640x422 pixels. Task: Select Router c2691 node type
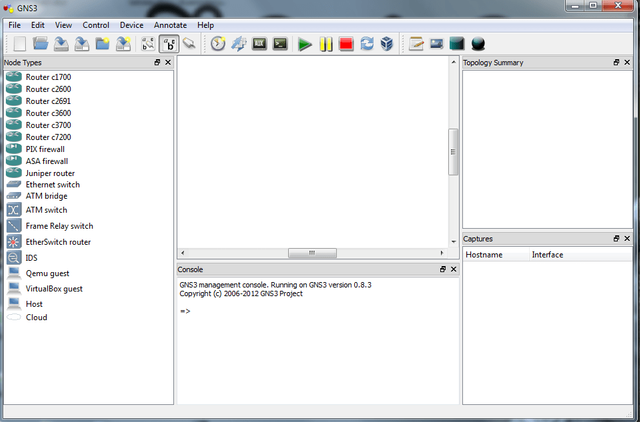(x=39, y=101)
